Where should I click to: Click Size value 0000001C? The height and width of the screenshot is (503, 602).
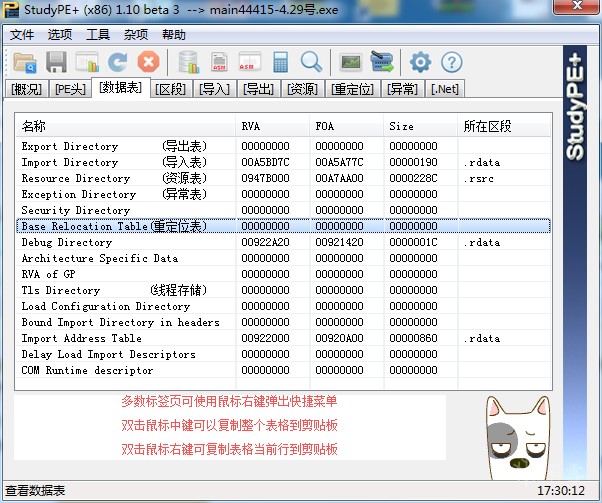[413, 242]
